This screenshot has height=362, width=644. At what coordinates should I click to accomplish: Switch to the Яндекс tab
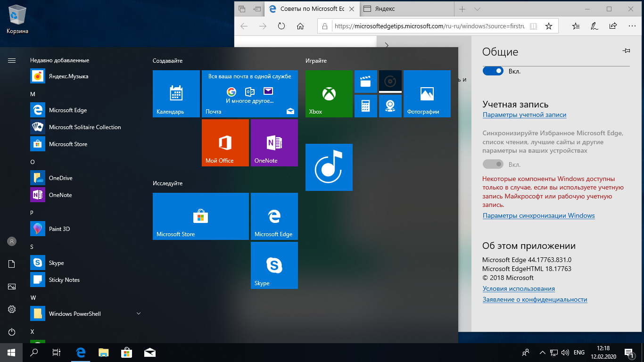click(x=407, y=9)
